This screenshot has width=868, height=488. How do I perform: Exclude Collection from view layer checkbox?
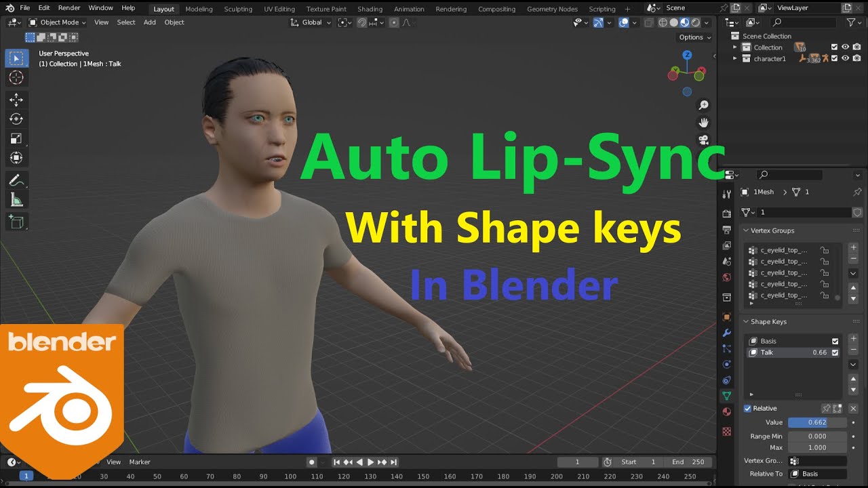click(x=835, y=47)
